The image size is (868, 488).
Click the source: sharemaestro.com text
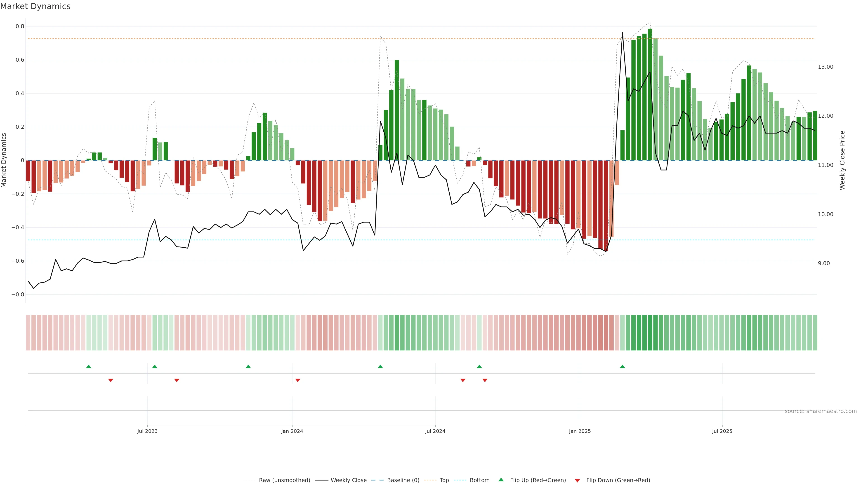(821, 411)
